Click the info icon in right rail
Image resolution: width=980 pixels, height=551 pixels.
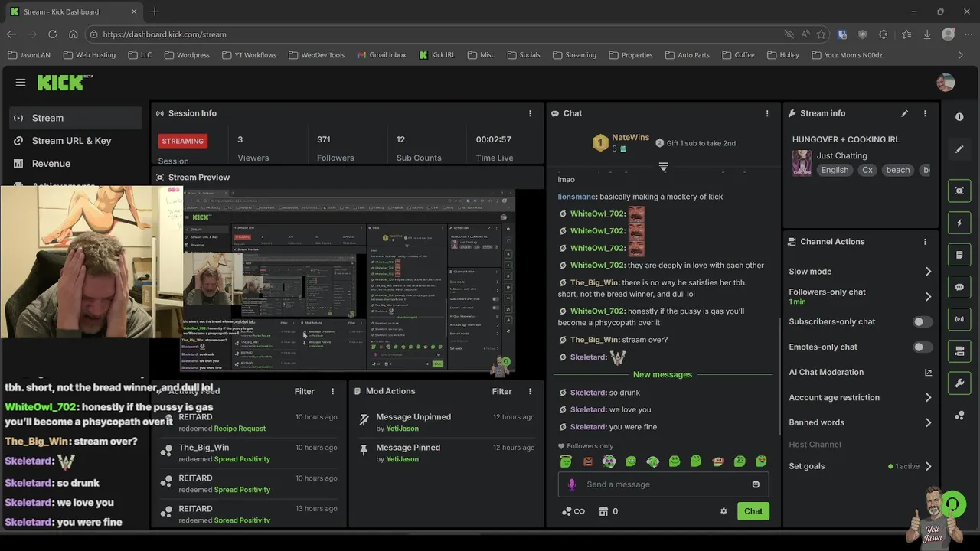(x=959, y=117)
